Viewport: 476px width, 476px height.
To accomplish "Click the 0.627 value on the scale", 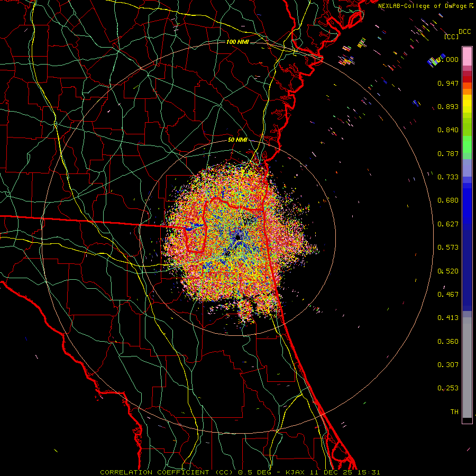I will 448,224.
